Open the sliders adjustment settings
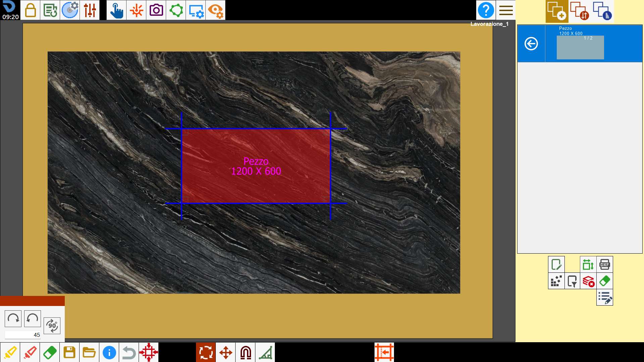 (90, 10)
